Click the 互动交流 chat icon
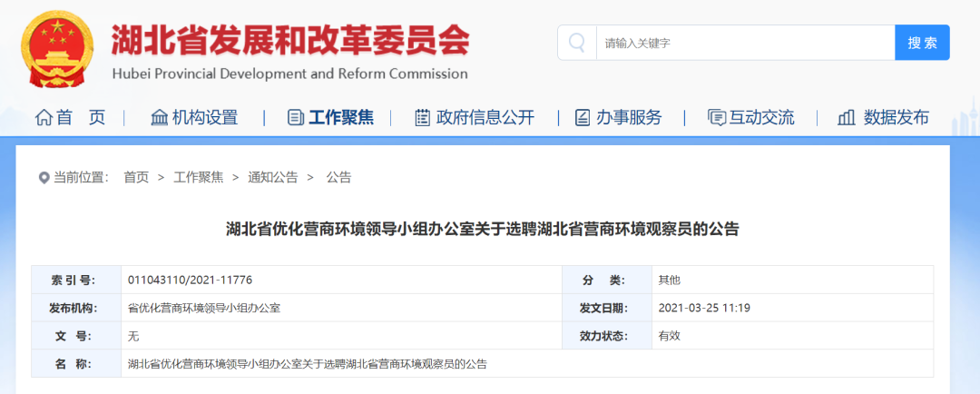Image resolution: width=980 pixels, height=394 pixels. pyautogui.click(x=717, y=117)
